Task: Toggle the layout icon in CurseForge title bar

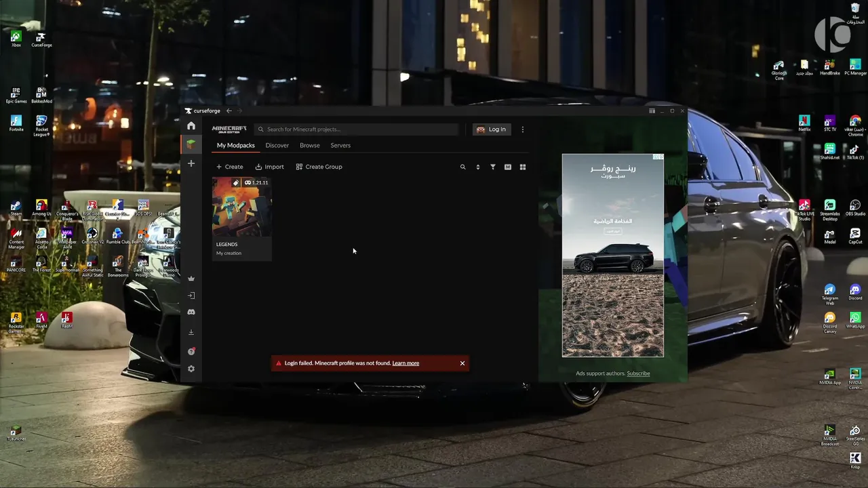Action: [652, 110]
